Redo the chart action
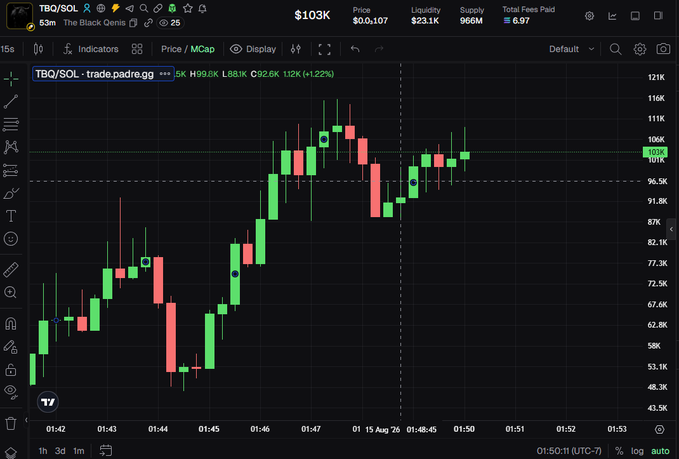 (x=379, y=49)
